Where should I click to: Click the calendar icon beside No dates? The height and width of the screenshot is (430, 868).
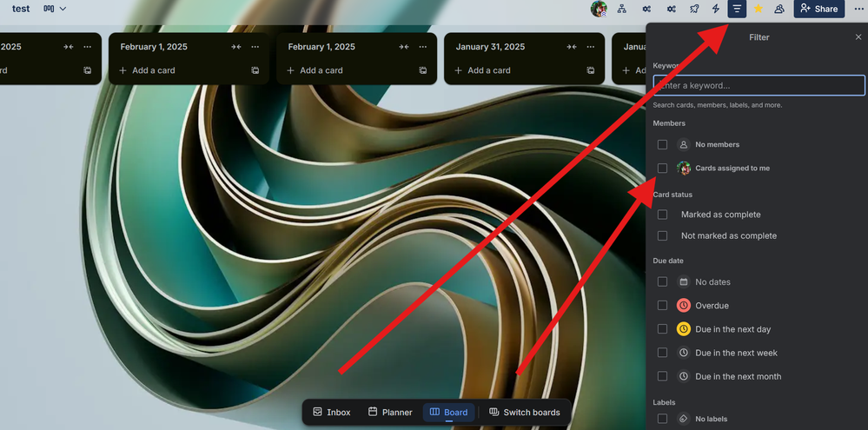(x=684, y=281)
